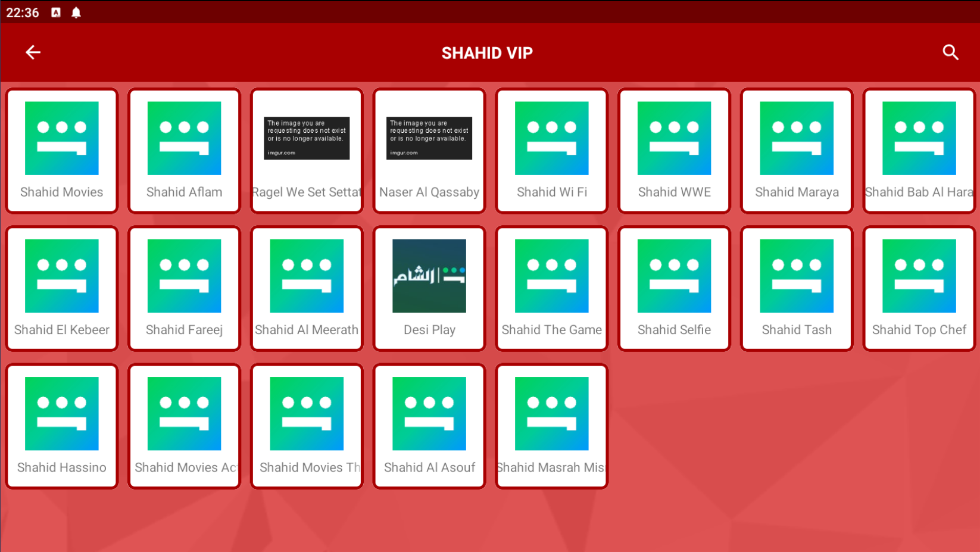Open the Shahid Aflam channel card
This screenshot has height=552, width=980.
coord(185,151)
